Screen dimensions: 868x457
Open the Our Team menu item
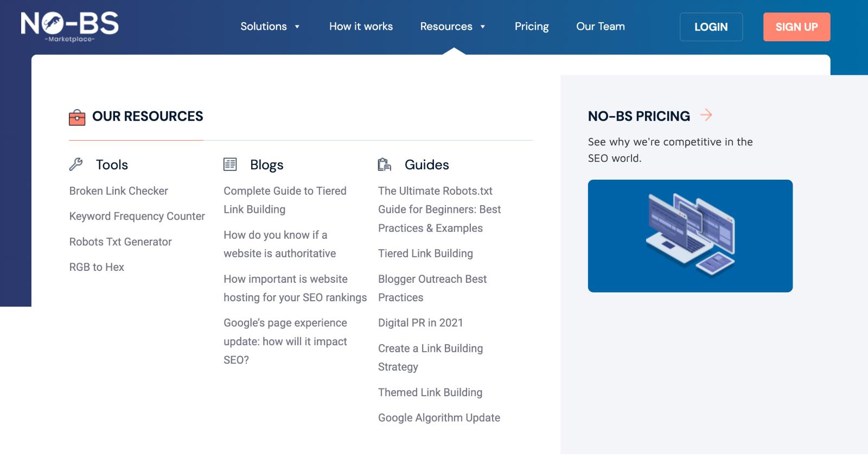coord(600,27)
